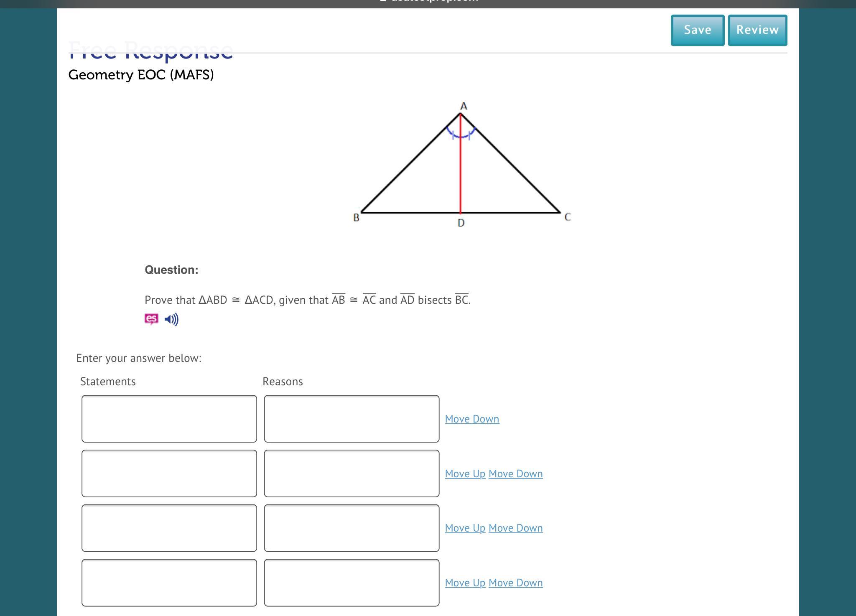Click the third row Statements field
The height and width of the screenshot is (616, 856).
click(x=169, y=528)
